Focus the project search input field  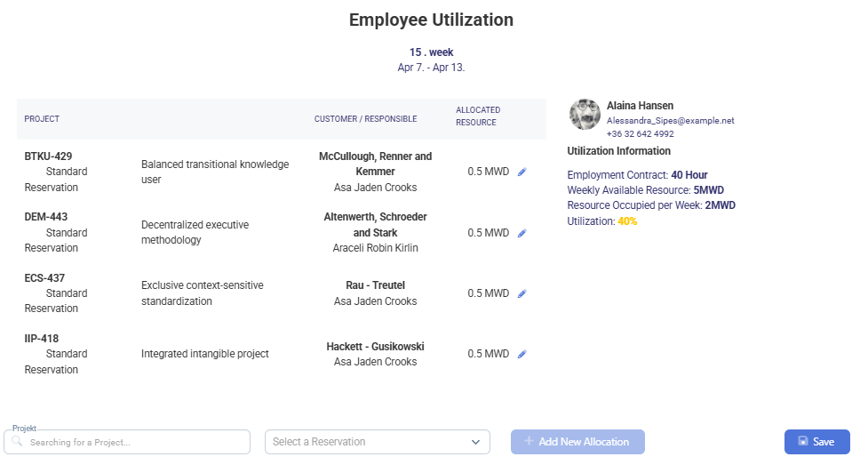[x=133, y=442]
